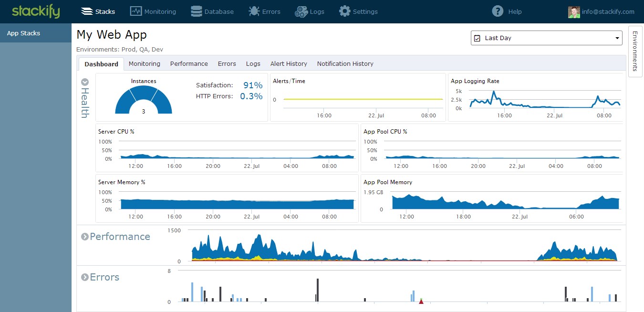Click the info@stackify.com account link
This screenshot has height=312, width=644.
608,12
